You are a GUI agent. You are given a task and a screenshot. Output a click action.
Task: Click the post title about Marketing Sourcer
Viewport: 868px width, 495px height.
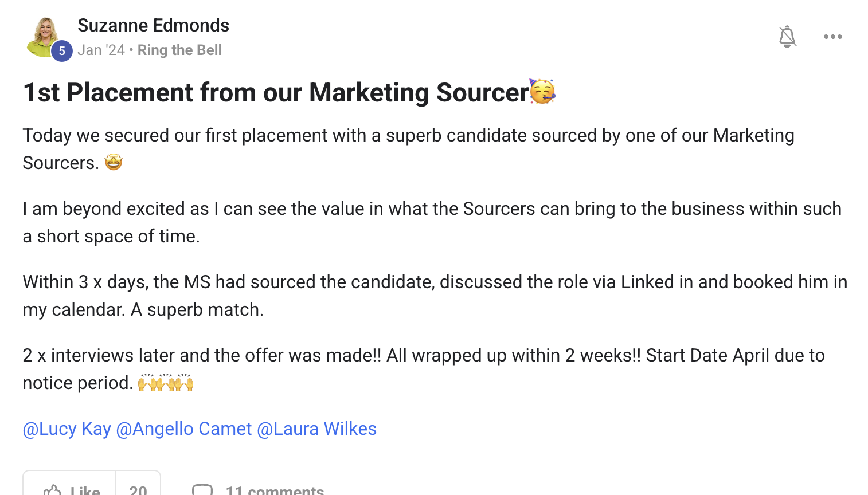click(275, 92)
